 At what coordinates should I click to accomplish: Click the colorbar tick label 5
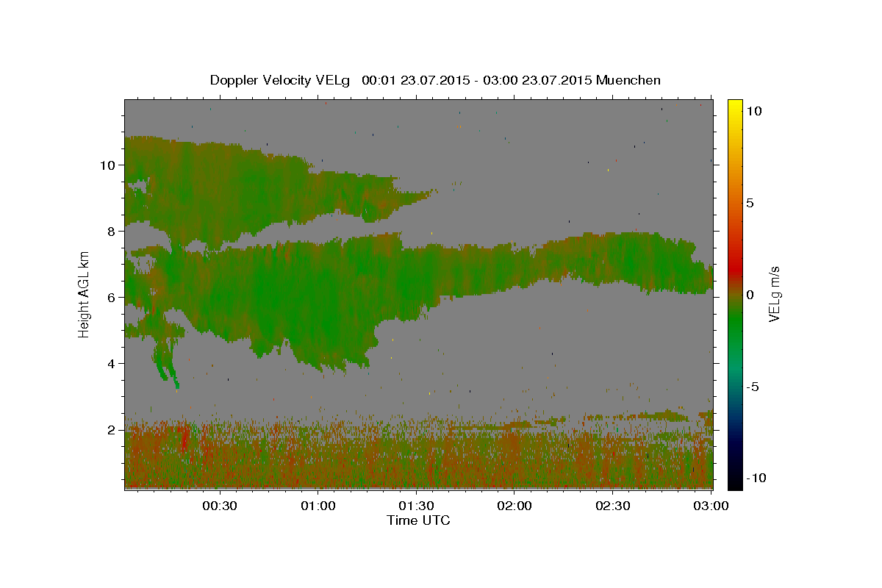(x=750, y=202)
